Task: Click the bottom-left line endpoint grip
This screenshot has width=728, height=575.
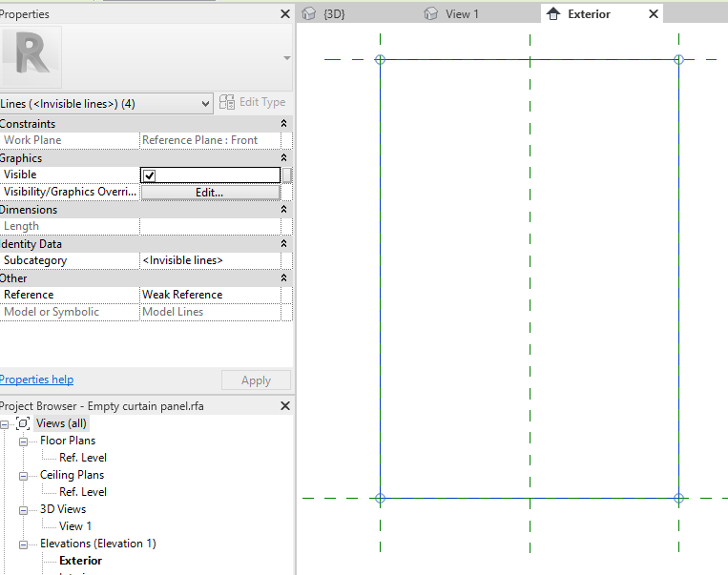Action: 381,499
